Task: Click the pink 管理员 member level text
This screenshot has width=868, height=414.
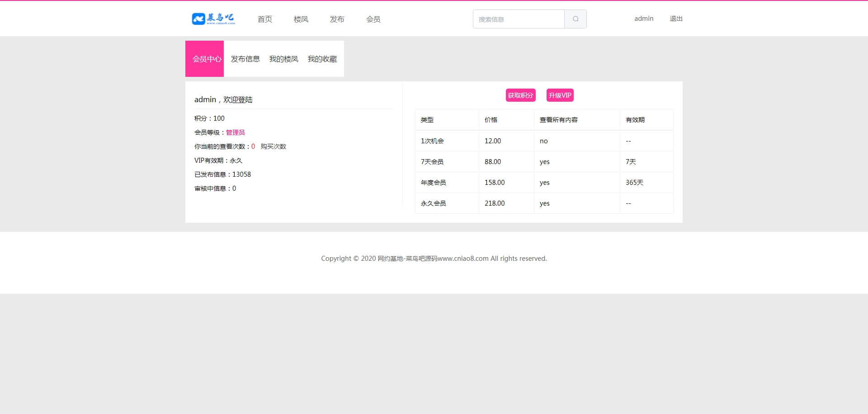Action: click(235, 132)
